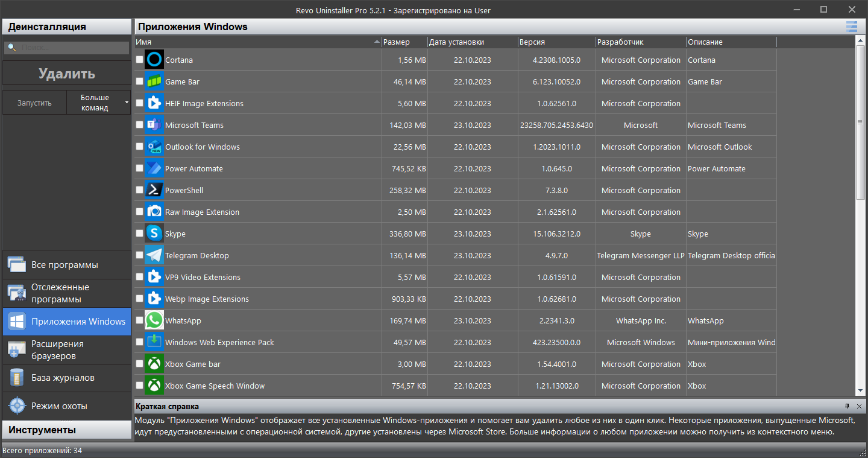This screenshot has height=458, width=868.
Task: Click scrollbar up arrow of app list
Action: (x=861, y=40)
